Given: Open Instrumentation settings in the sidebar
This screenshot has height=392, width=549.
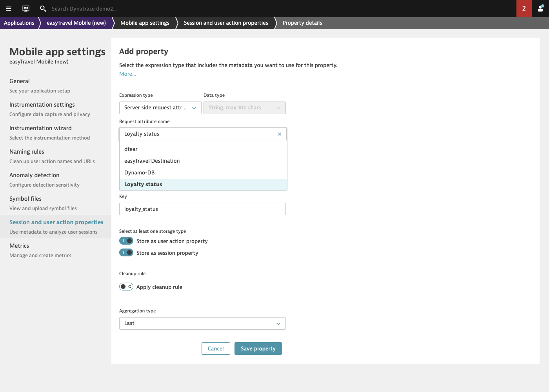Looking at the screenshot, I should tap(56, 109).
